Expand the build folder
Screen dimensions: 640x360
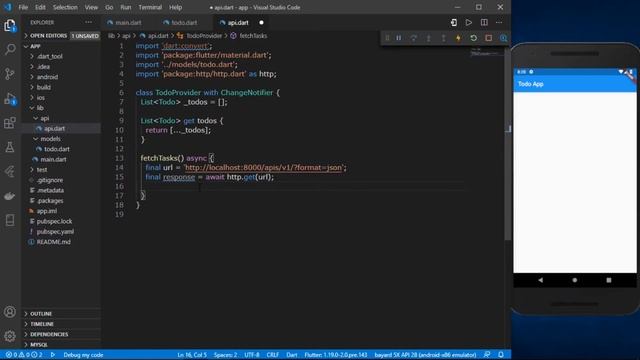pyautogui.click(x=44, y=87)
